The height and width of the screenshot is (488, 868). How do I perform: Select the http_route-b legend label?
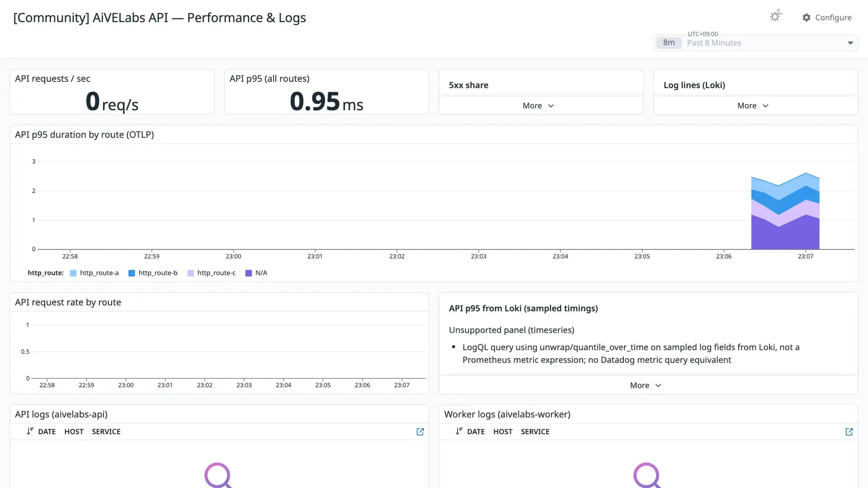(x=158, y=273)
